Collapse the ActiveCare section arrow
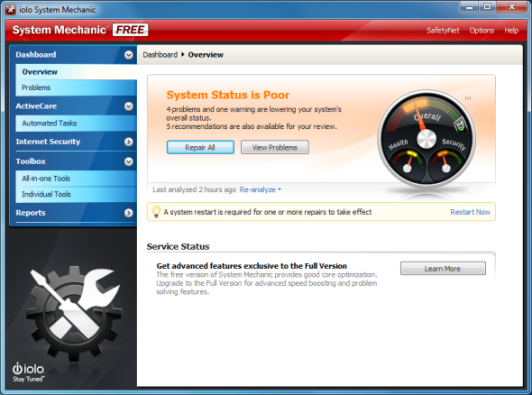532x395 pixels. coord(128,106)
